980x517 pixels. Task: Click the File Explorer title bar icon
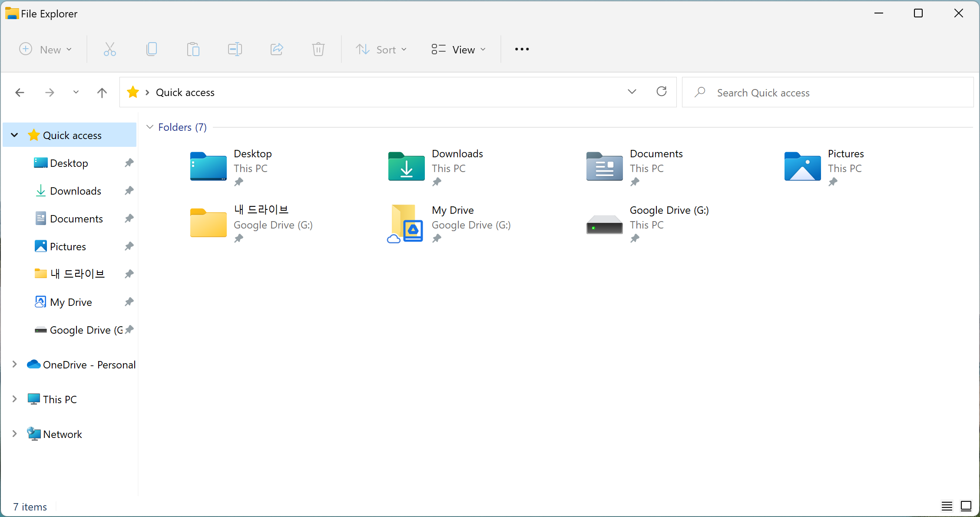(12, 13)
